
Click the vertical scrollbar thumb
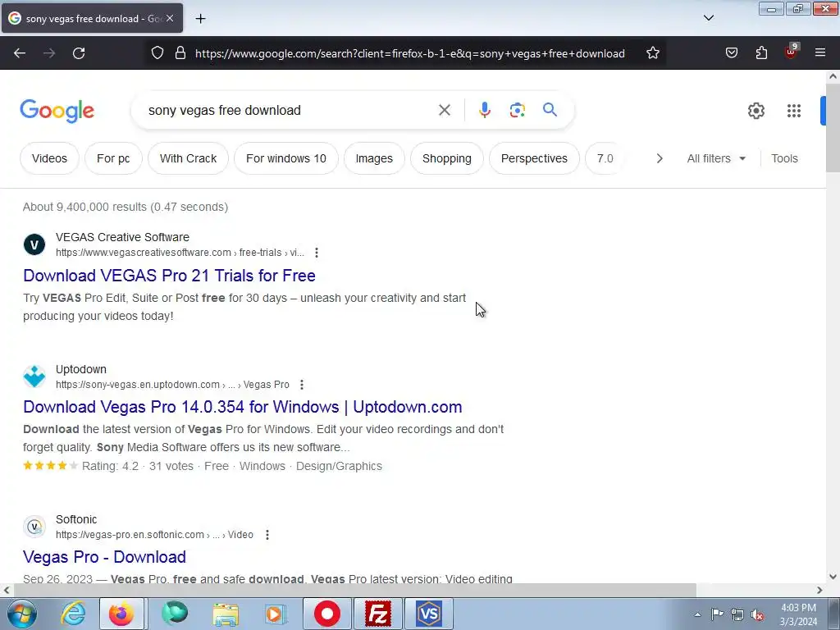pyautogui.click(x=833, y=127)
